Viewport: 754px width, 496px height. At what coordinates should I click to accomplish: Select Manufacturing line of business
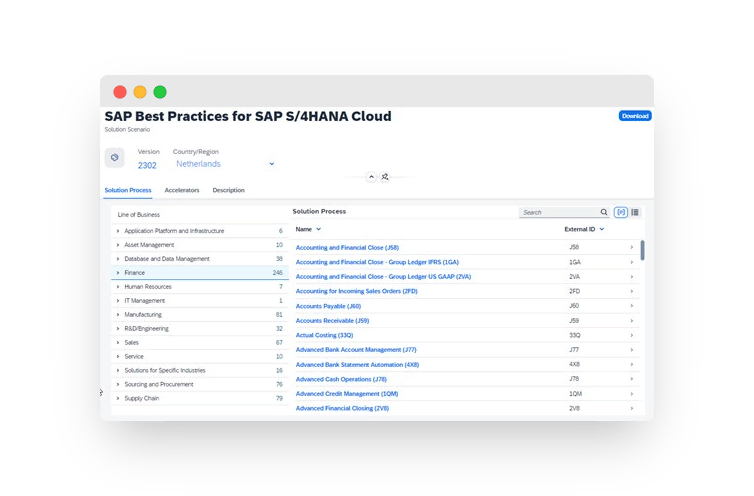[200, 315]
